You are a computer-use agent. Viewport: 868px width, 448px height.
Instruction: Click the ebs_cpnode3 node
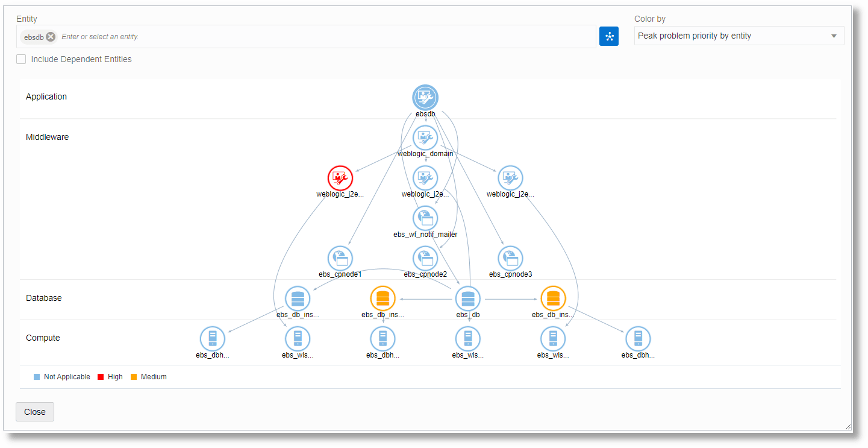tap(510, 258)
